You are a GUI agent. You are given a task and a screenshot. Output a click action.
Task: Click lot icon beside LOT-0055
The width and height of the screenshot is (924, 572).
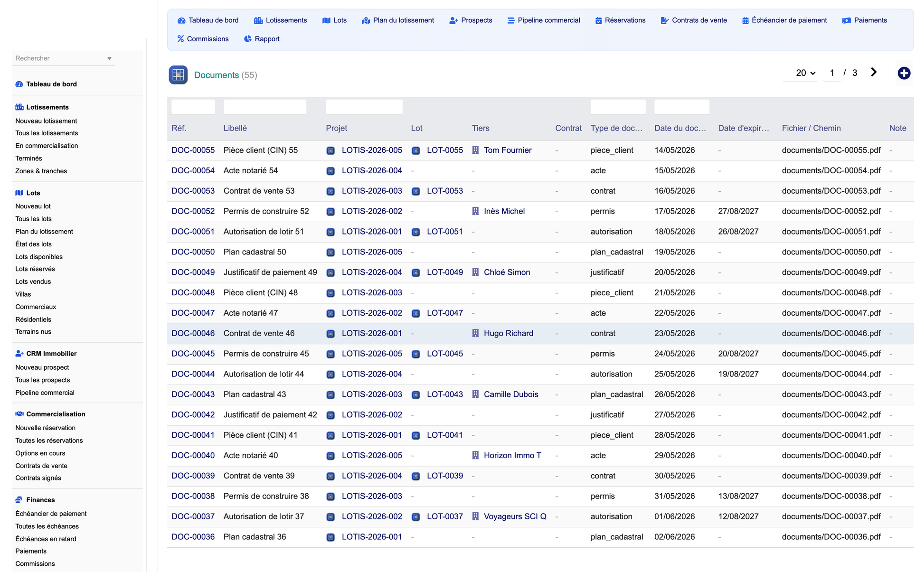415,150
